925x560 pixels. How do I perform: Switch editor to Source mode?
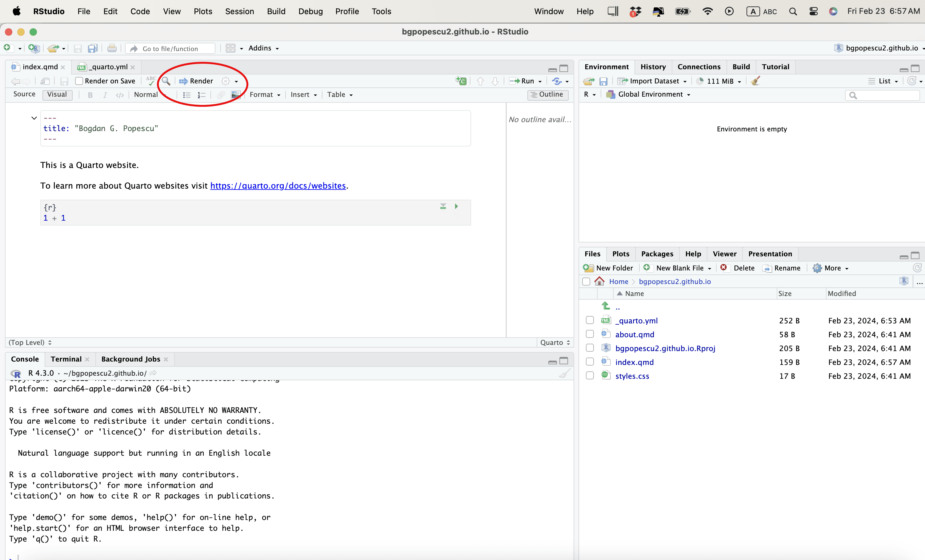[x=24, y=94]
